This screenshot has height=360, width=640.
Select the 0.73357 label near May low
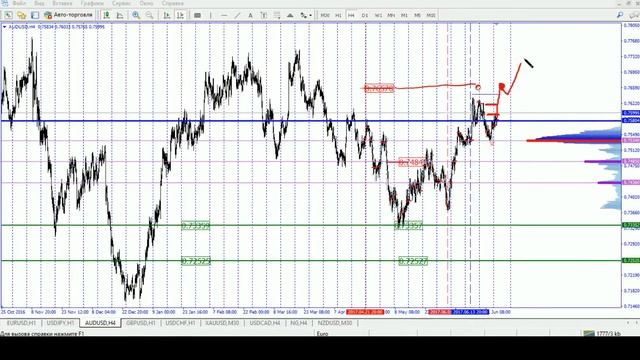[409, 226]
